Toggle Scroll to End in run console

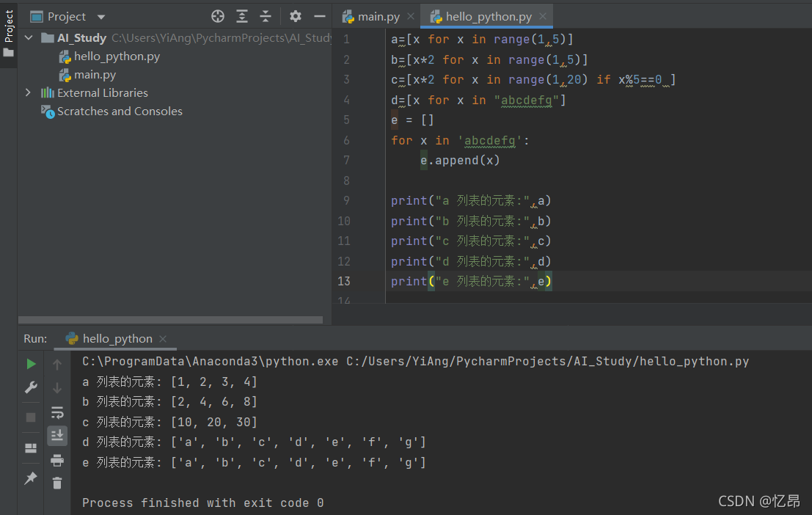(x=57, y=436)
